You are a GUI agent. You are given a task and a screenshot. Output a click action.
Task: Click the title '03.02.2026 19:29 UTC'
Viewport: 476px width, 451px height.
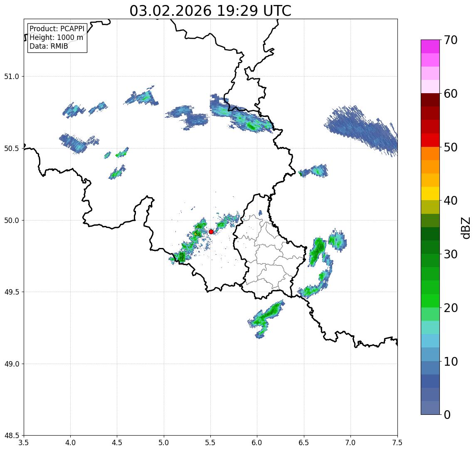click(x=210, y=11)
